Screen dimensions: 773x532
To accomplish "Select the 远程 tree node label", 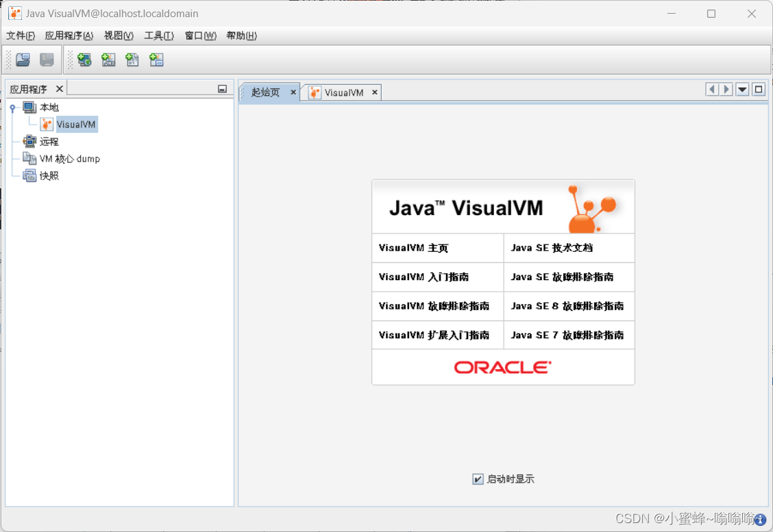I will click(x=49, y=142).
